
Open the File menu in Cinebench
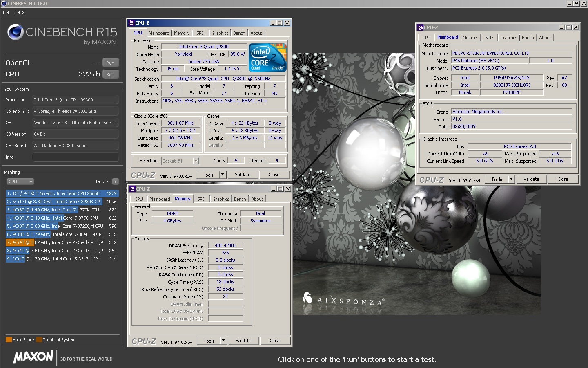pyautogui.click(x=6, y=12)
